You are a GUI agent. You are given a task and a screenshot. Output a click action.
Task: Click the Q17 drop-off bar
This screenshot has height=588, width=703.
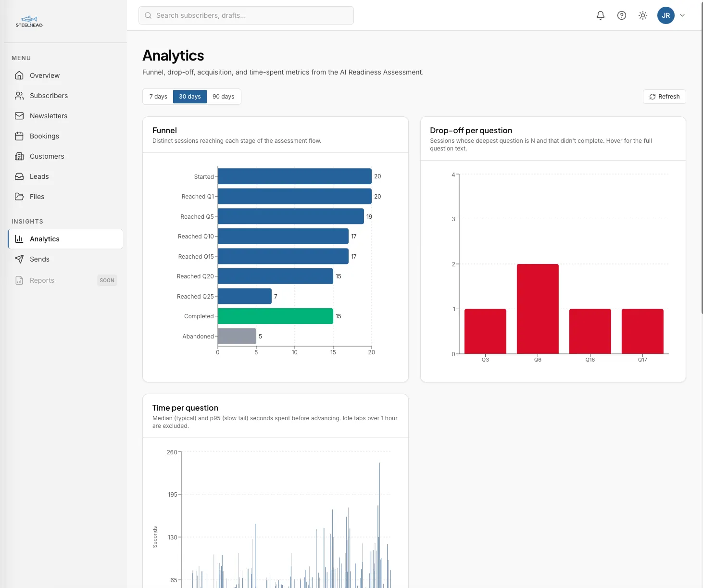point(642,331)
